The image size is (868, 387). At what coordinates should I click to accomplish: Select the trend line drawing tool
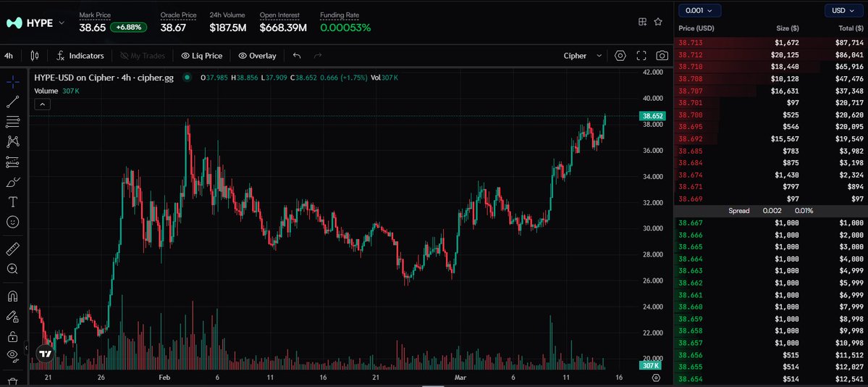[x=13, y=102]
